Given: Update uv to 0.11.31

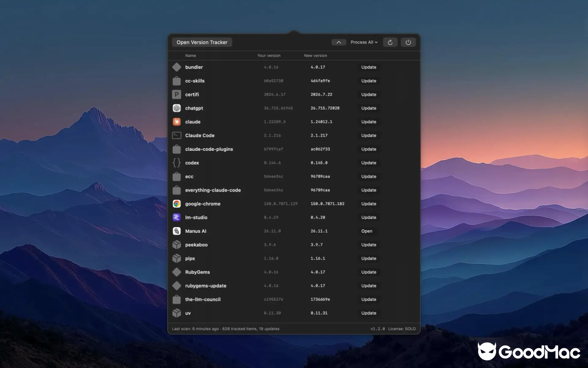Looking at the screenshot, I should coord(369,313).
